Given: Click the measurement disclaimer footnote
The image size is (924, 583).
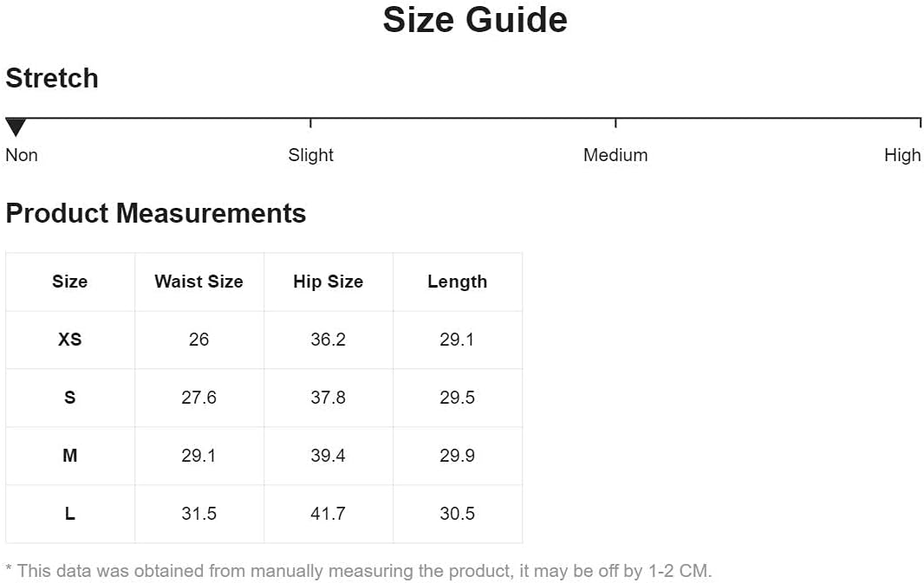Looking at the screenshot, I should [x=358, y=571].
